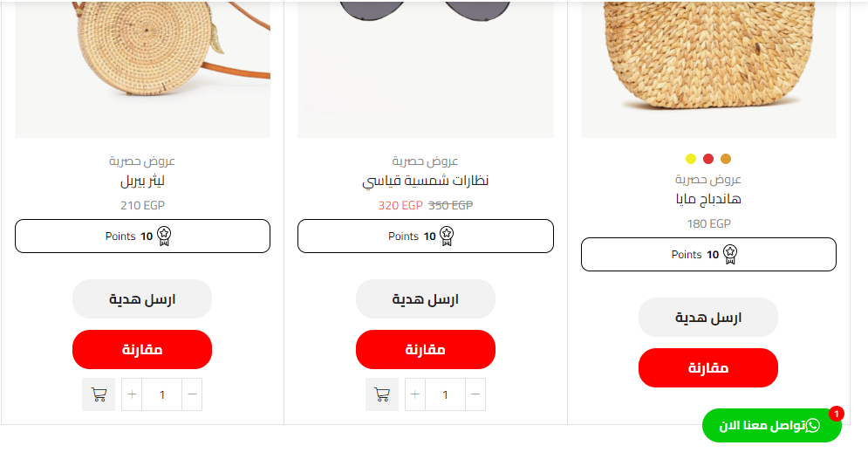Increase sunglasses quantity with plus button
Screen dimensions: 868x466
415,394
